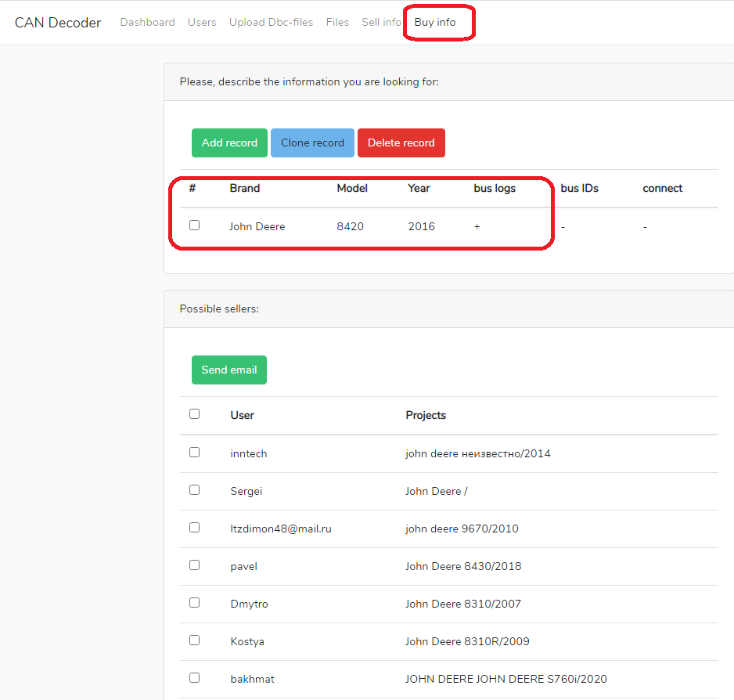The image size is (734, 700).
Task: Select the Buy info tab
Action: point(435,23)
